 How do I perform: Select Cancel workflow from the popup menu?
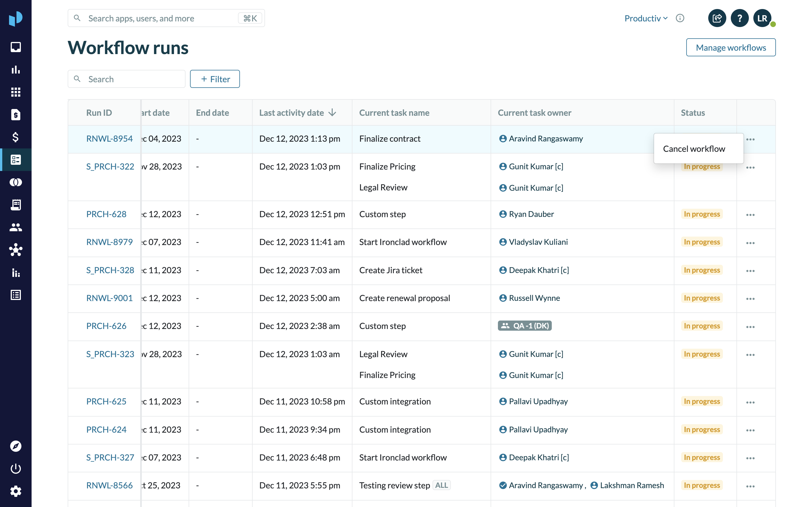[694, 148]
